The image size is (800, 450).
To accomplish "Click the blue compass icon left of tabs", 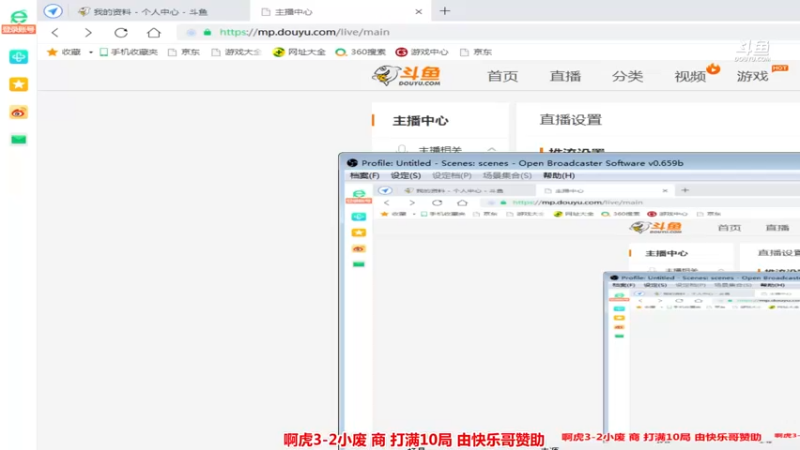I will point(53,11).
